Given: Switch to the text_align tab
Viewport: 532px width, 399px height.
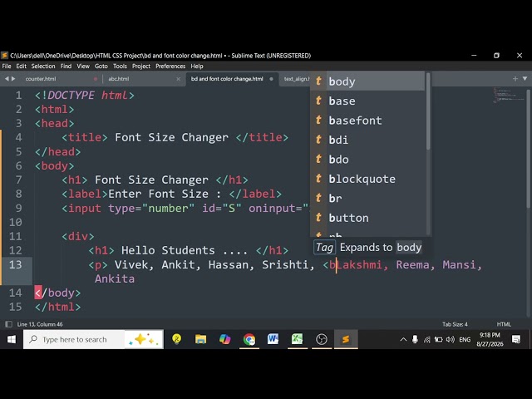Looking at the screenshot, I should [297, 79].
